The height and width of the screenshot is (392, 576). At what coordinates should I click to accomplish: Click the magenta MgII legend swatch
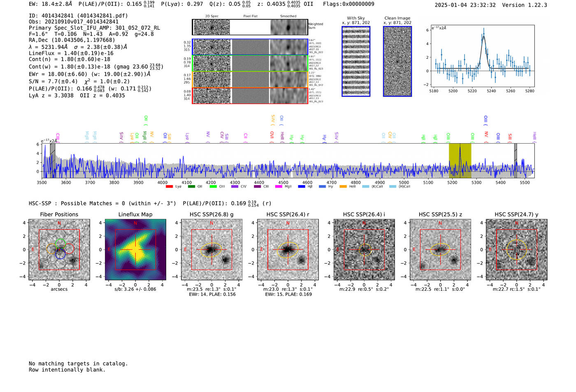coord(279,187)
